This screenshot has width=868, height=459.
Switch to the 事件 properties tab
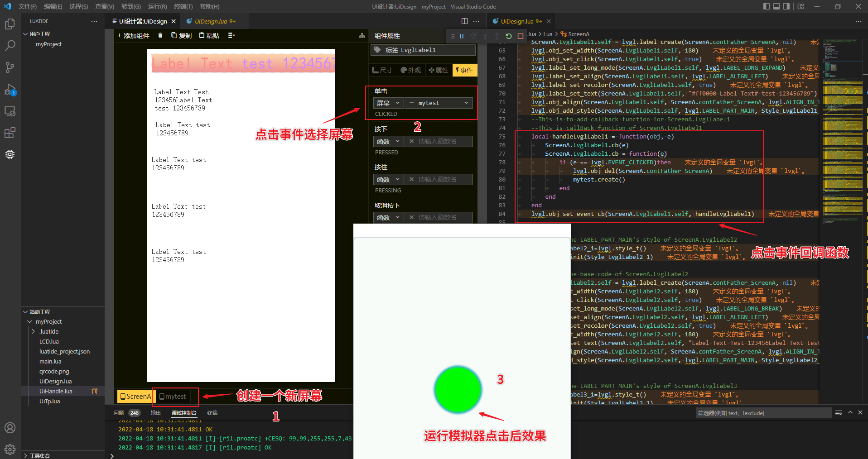[x=464, y=70]
